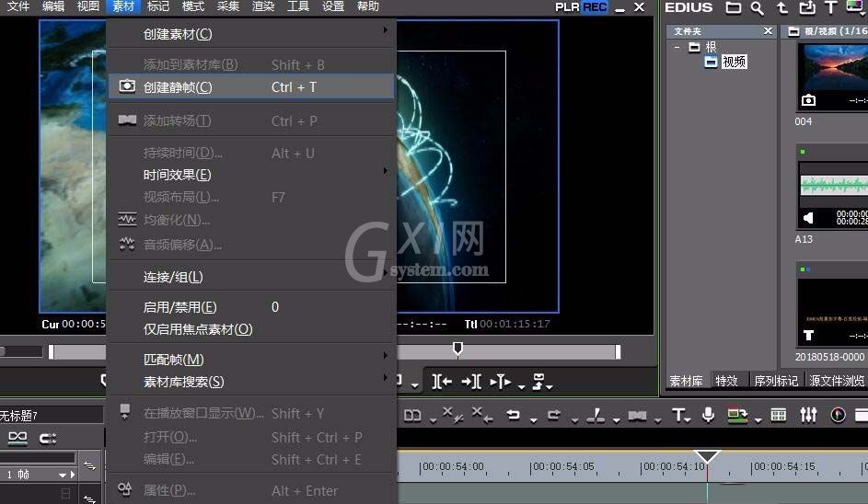Screen dimensions: 868x504
Task: Toggle the ripple mode icon under 无标题7
Action: (x=17, y=438)
